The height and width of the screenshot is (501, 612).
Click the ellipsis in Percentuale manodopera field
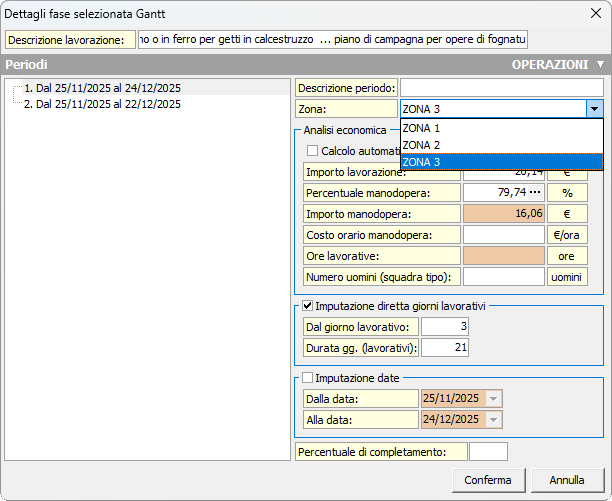[x=535, y=192]
